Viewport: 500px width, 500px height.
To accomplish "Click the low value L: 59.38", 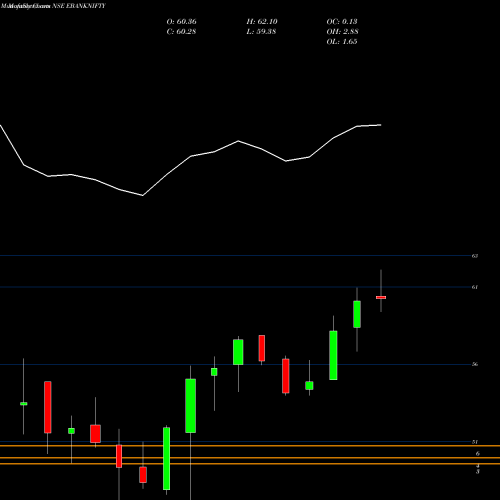I will (x=261, y=31).
